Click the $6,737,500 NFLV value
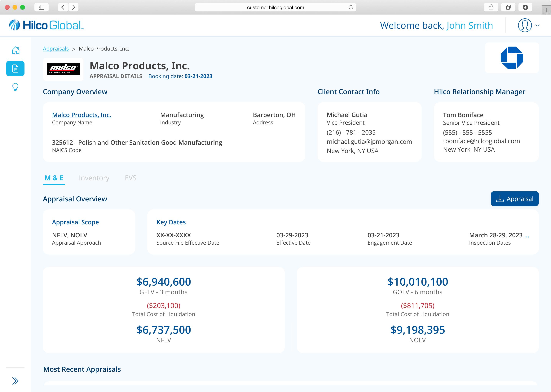Image resolution: width=551 pixels, height=392 pixels. click(x=164, y=330)
